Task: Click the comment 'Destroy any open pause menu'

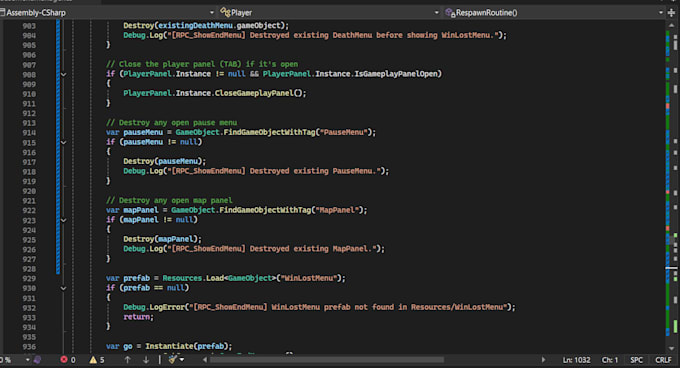Action: click(x=171, y=123)
